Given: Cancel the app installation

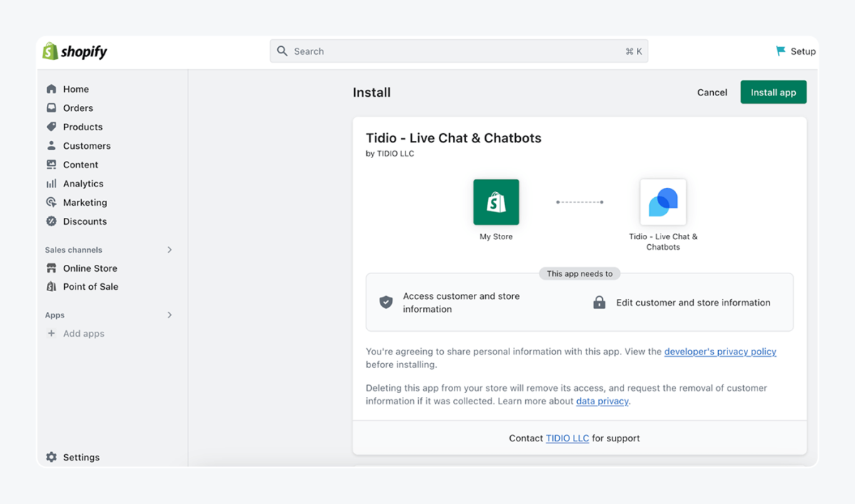Looking at the screenshot, I should click(712, 93).
